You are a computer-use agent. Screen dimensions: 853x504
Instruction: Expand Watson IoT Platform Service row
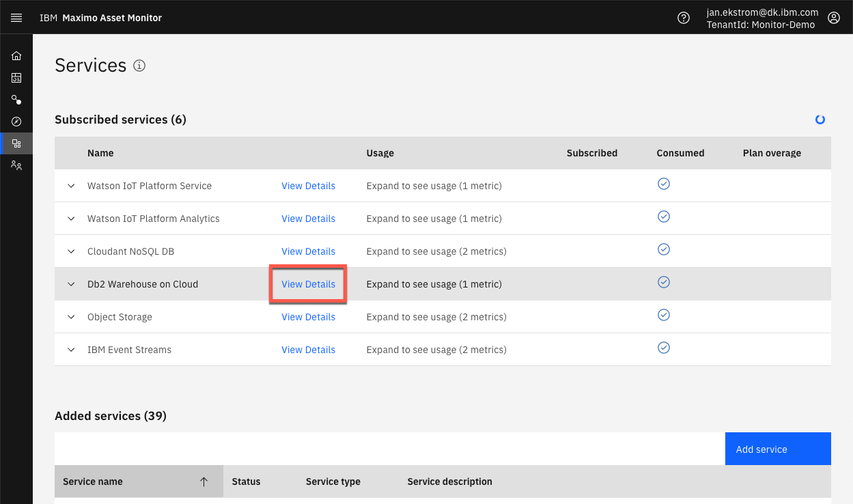click(71, 186)
